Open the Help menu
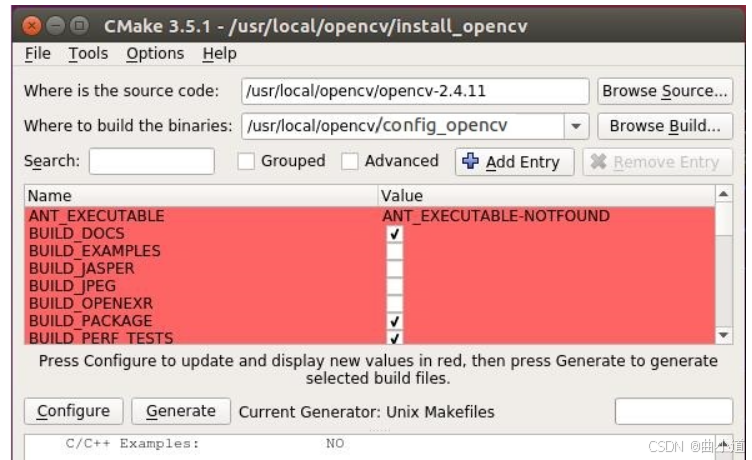Screen dimensions: 752x460 point(219,53)
